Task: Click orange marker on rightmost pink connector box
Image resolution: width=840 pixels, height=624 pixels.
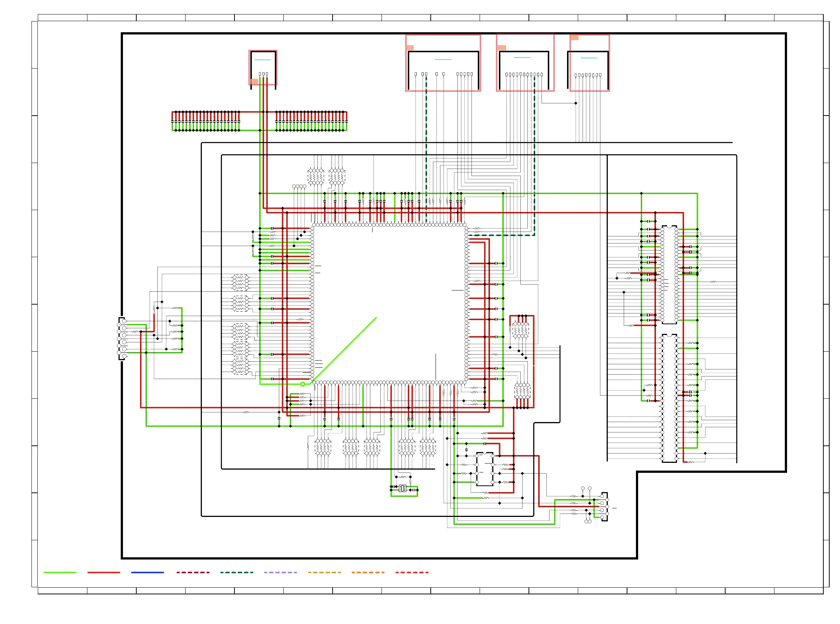Action: tap(574, 37)
